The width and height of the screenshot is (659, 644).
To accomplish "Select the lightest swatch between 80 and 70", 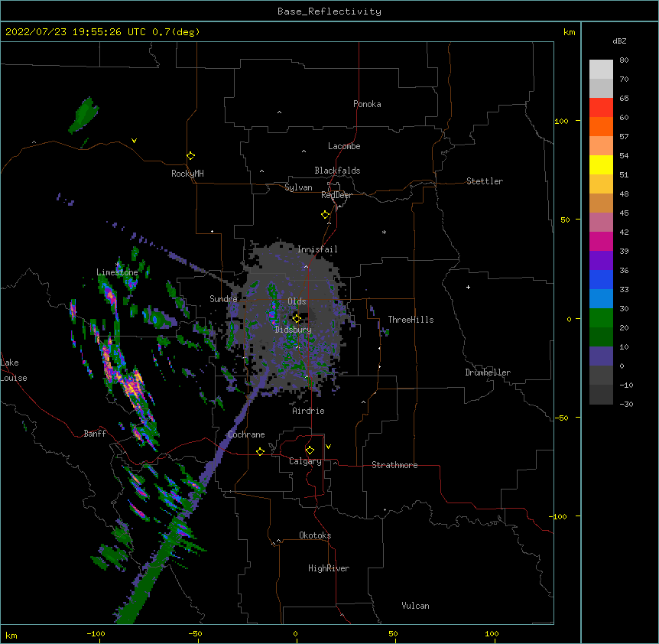I will coord(601,70).
